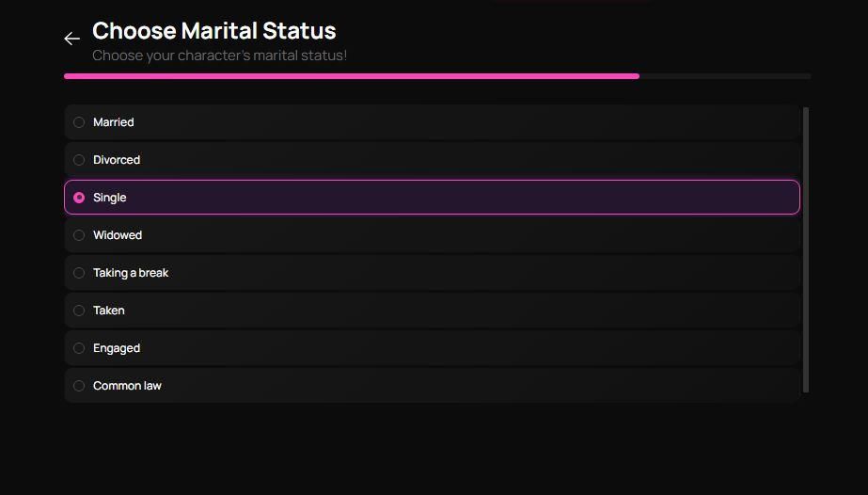Pick the Widowed radio button
This screenshot has height=495, width=868.
[x=79, y=235]
